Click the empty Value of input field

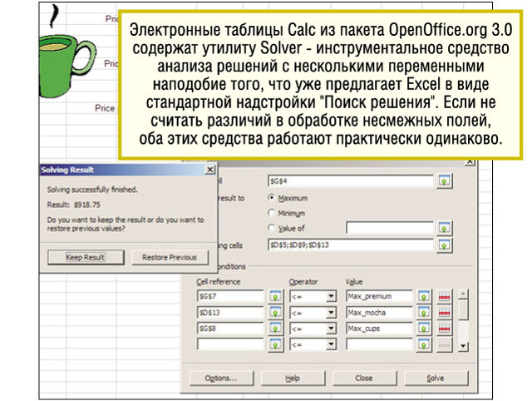(390, 228)
